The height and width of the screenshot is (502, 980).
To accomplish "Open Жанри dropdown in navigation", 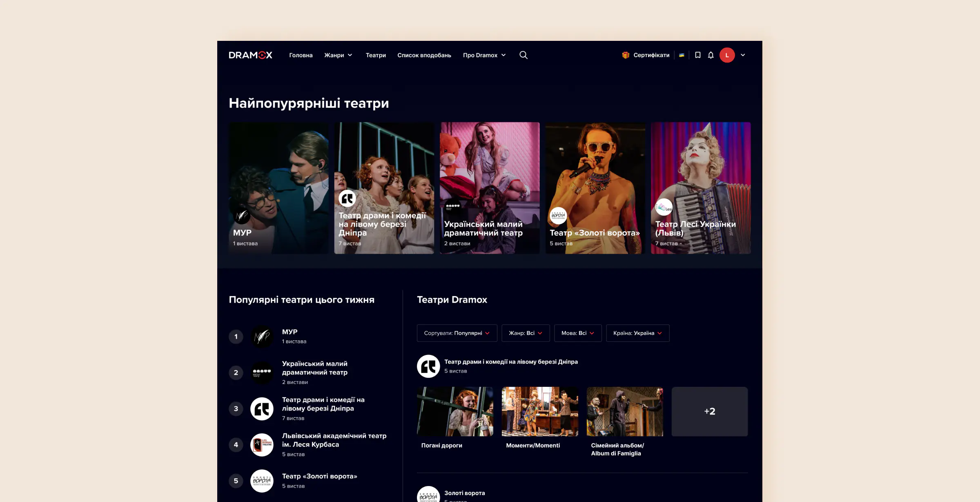I will (x=338, y=55).
